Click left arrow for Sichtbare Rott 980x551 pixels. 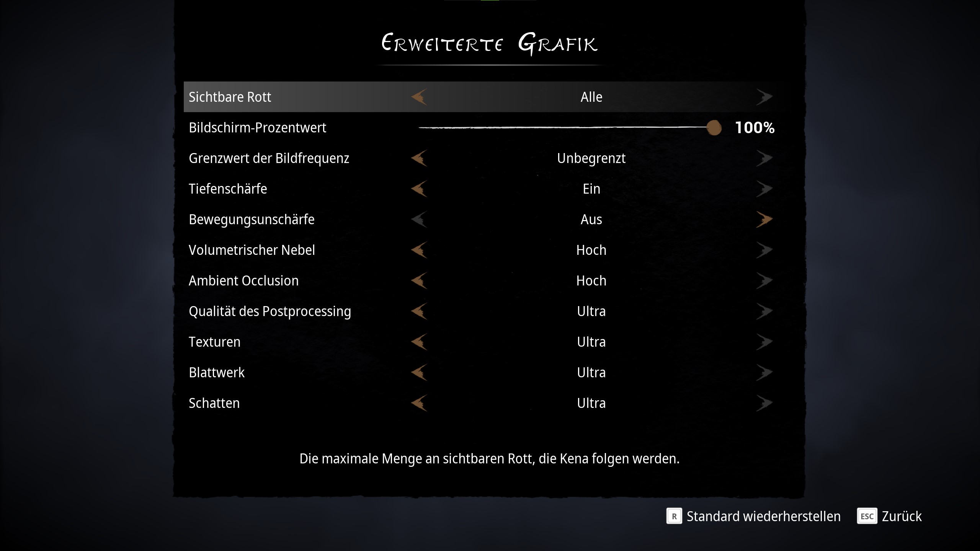(419, 97)
